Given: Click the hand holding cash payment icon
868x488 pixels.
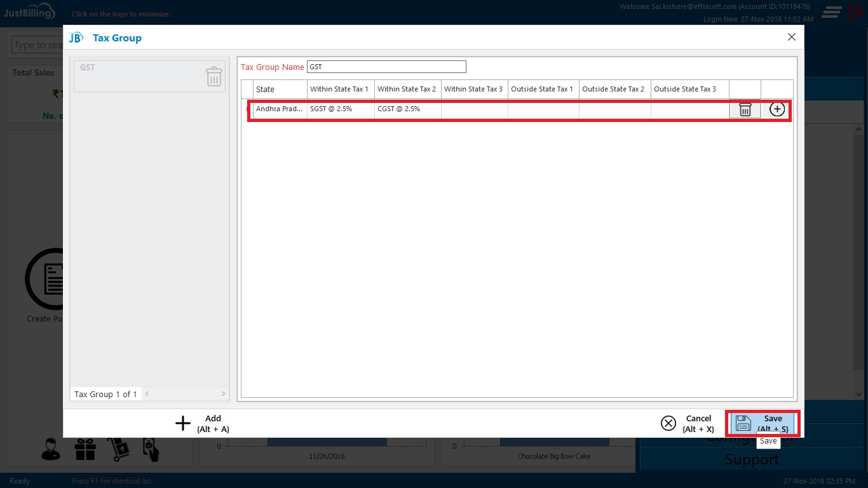Looking at the screenshot, I should (x=151, y=449).
